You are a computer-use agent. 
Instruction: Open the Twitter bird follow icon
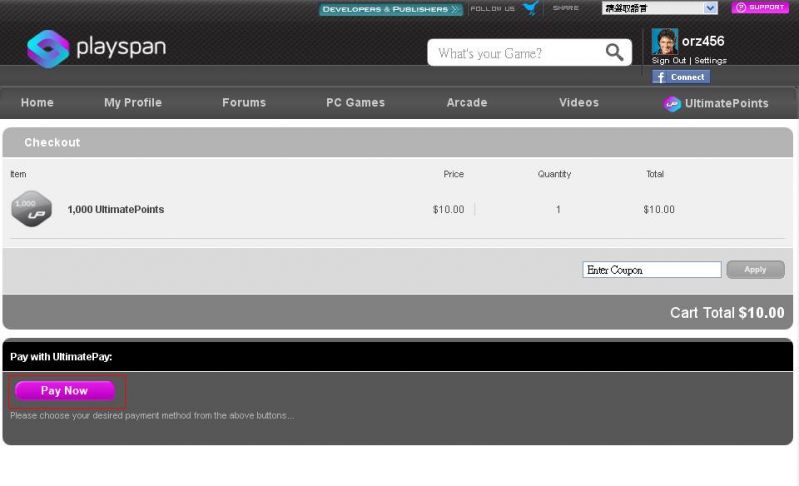(530, 9)
